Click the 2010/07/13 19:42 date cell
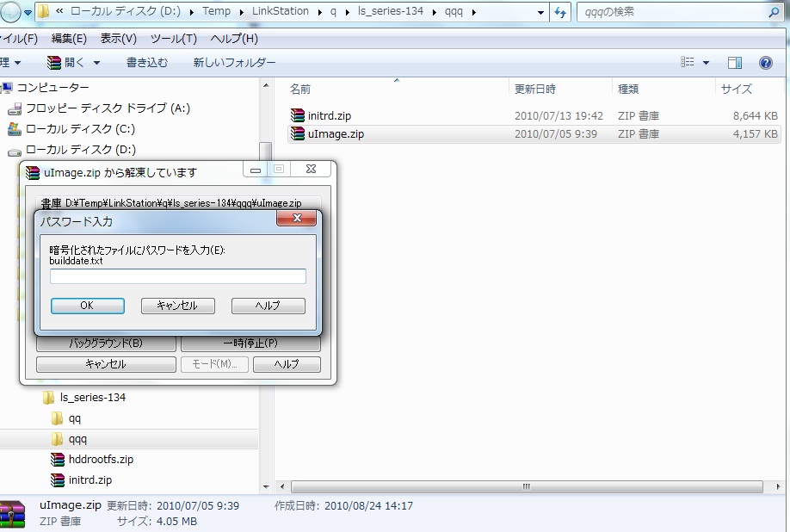This screenshot has height=532, width=790. click(x=559, y=116)
